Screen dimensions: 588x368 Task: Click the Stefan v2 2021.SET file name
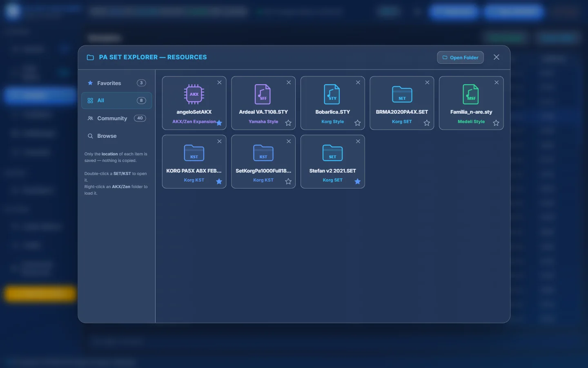(x=332, y=171)
